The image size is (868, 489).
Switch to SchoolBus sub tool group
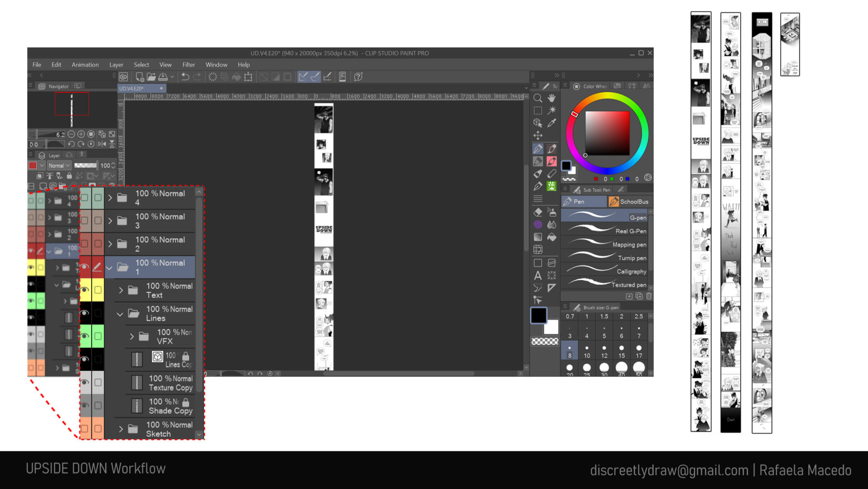click(x=629, y=201)
